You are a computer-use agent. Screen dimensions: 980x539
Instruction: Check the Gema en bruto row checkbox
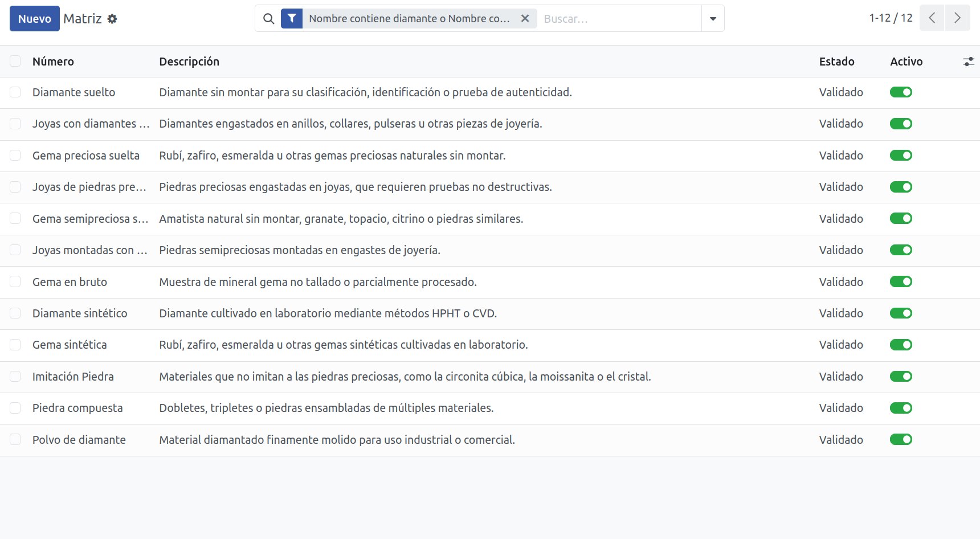15,282
